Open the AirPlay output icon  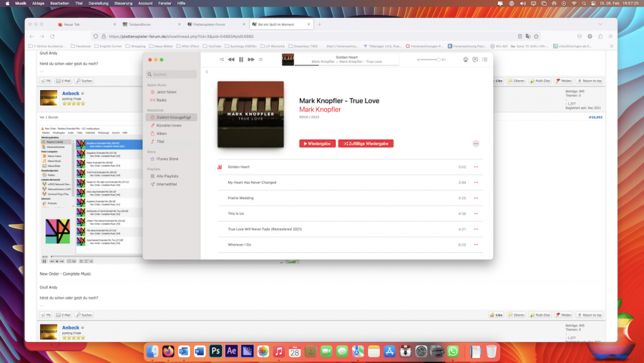pyautogui.click(x=465, y=59)
